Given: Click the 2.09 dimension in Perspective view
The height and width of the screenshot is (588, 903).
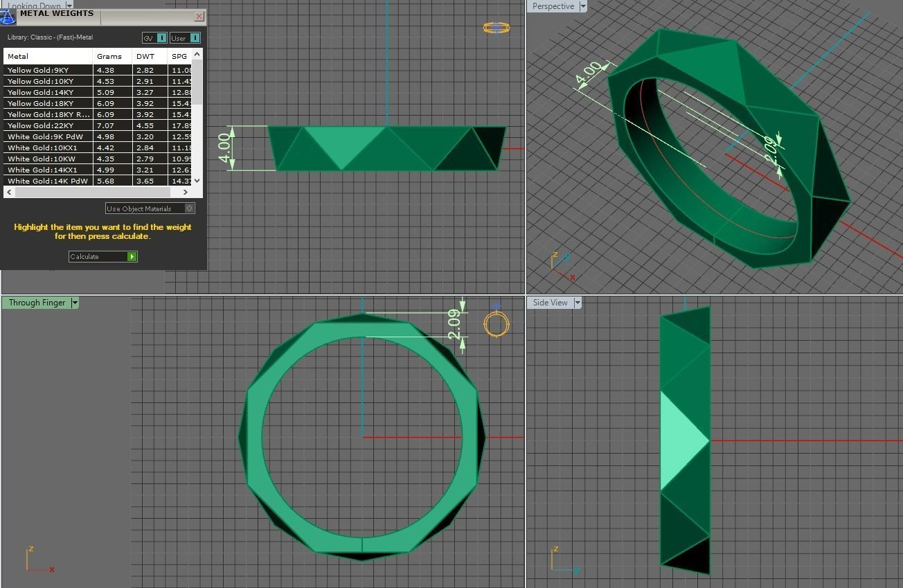Looking at the screenshot, I should (769, 150).
